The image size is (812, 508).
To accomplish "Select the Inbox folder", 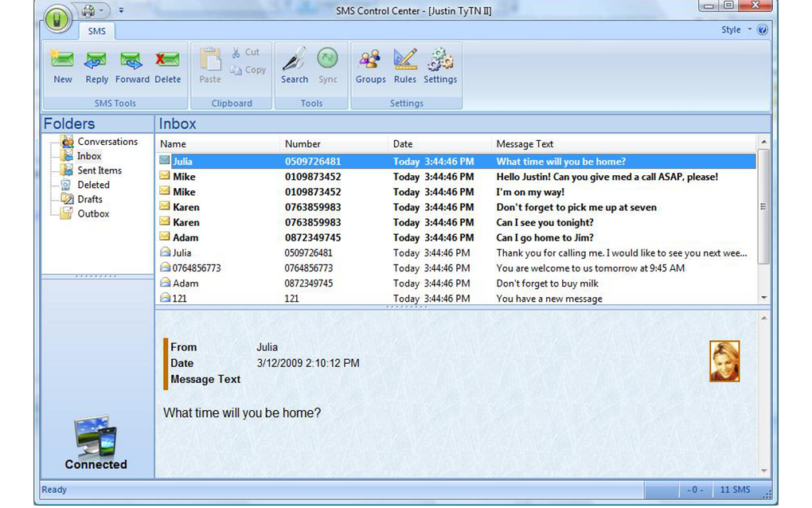I will point(89,156).
